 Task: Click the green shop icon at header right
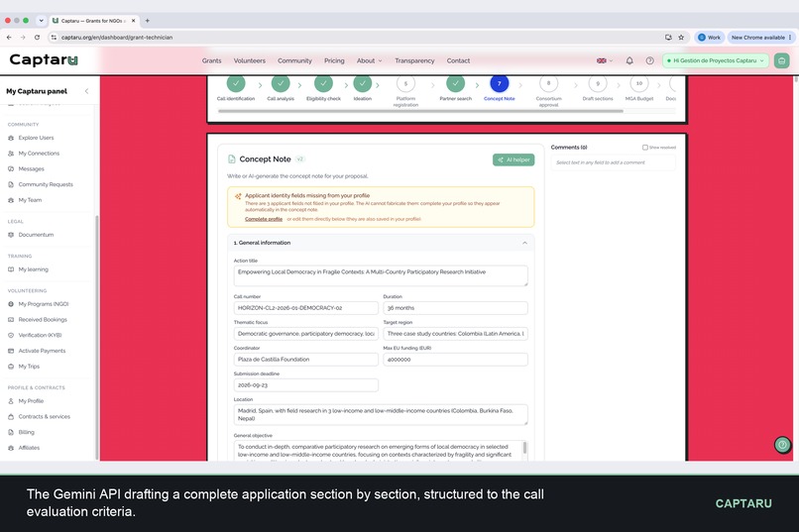tap(782, 60)
